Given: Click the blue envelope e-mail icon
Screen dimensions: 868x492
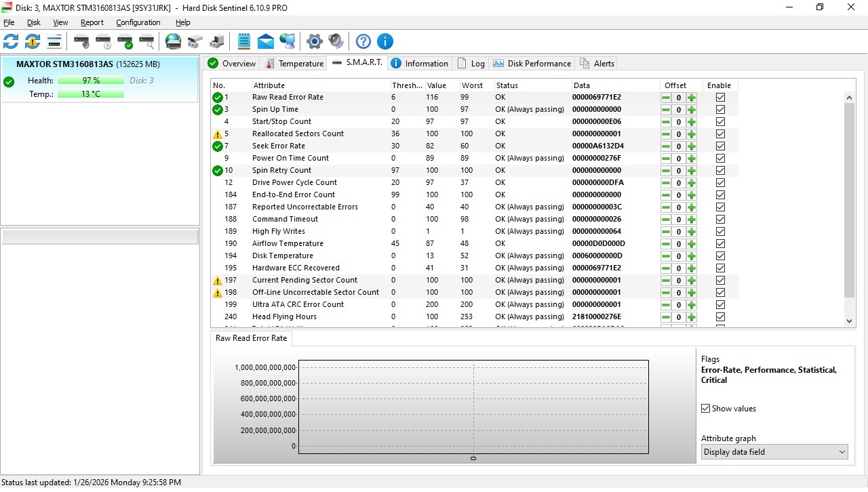Looking at the screenshot, I should (x=266, y=42).
